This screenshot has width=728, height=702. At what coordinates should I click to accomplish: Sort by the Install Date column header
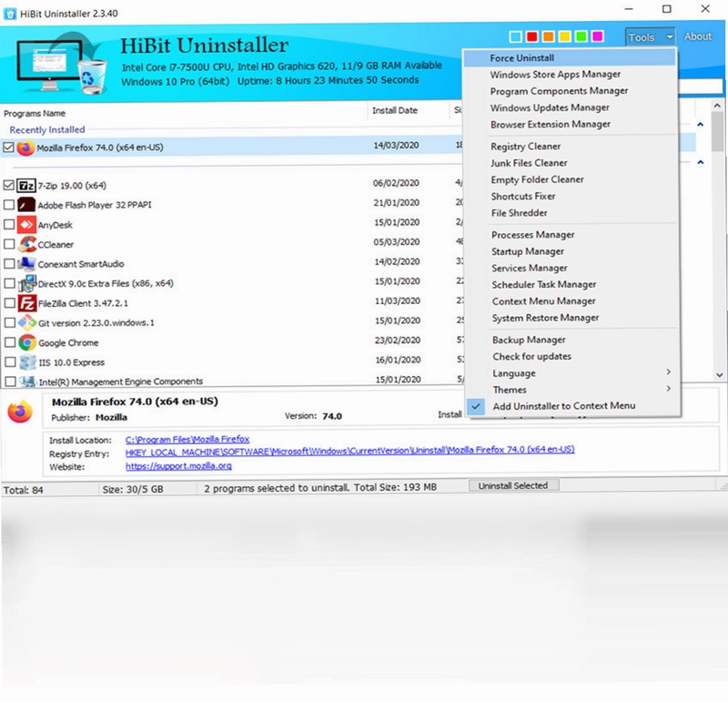point(395,110)
